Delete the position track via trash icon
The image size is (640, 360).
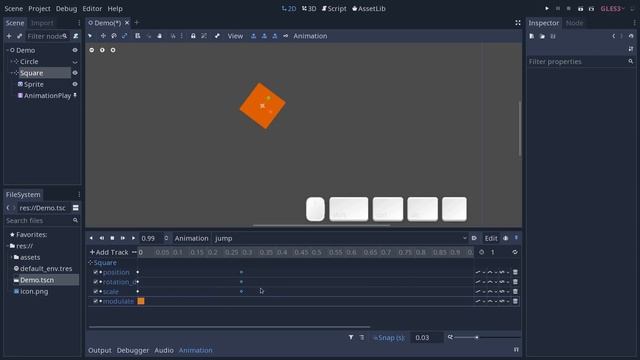[x=515, y=272]
